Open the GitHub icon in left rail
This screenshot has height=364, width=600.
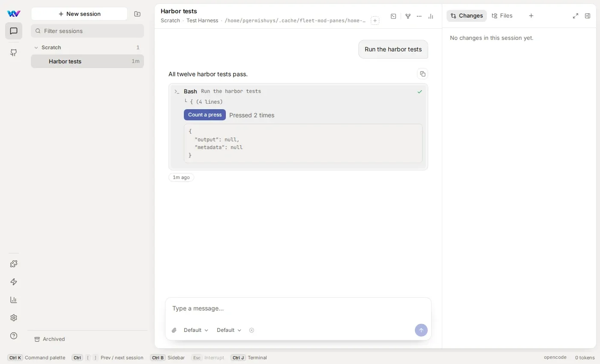(14, 53)
